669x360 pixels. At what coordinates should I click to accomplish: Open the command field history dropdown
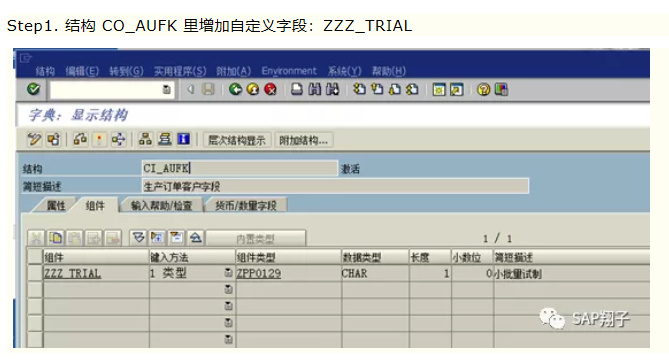click(167, 90)
